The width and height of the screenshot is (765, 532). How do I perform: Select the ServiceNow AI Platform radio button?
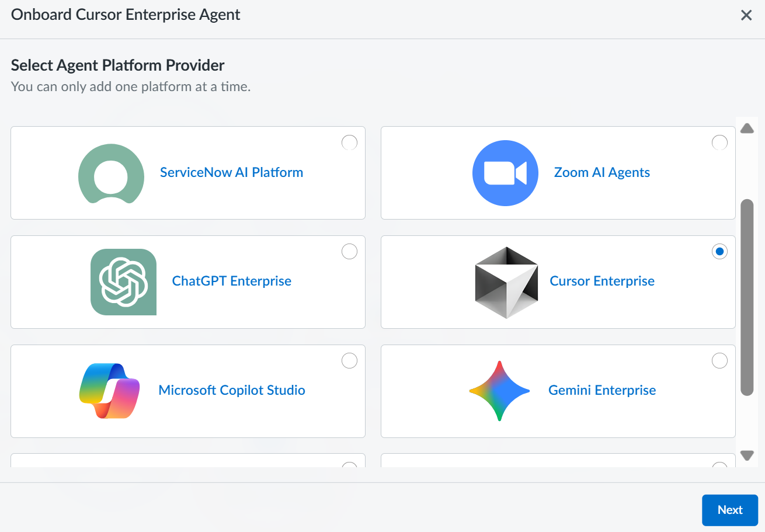349,142
